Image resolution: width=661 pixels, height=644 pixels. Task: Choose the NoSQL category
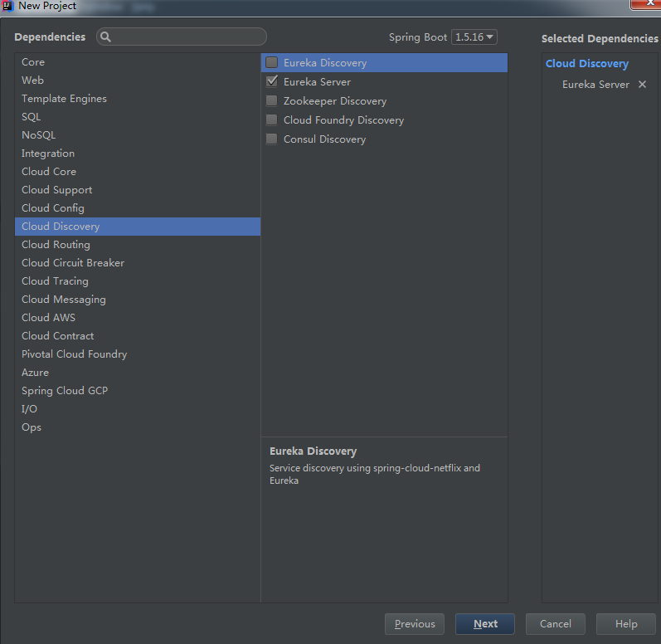(x=39, y=135)
